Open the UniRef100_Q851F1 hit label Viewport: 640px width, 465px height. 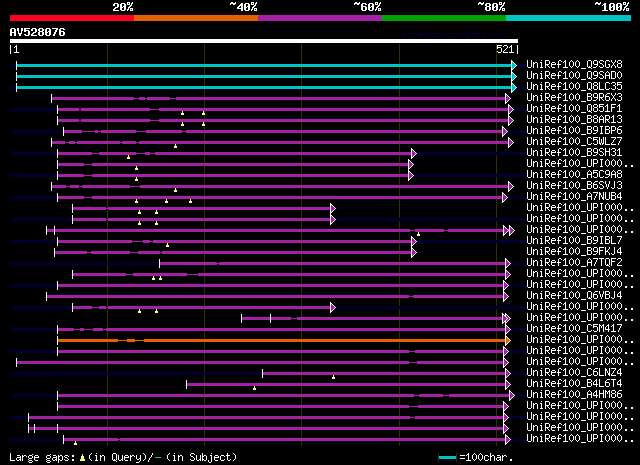574,109
